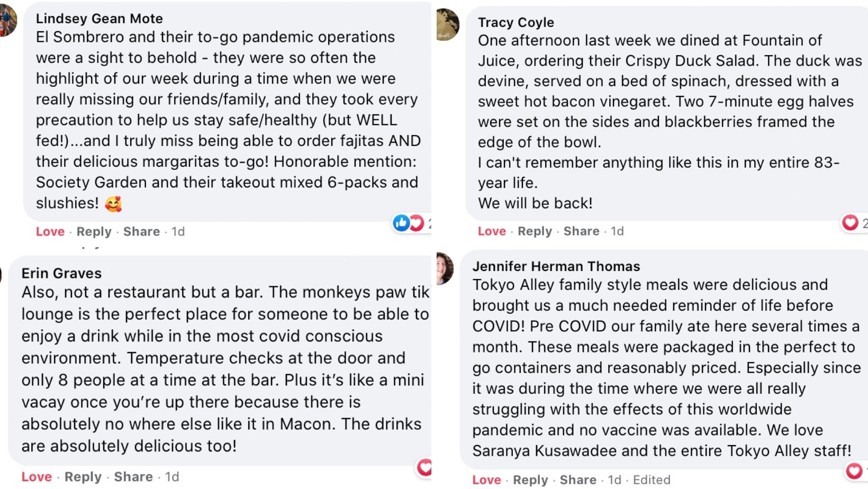This screenshot has height=489, width=868.
Task: Open Tracy Coyle's profile name link
Action: point(516,22)
